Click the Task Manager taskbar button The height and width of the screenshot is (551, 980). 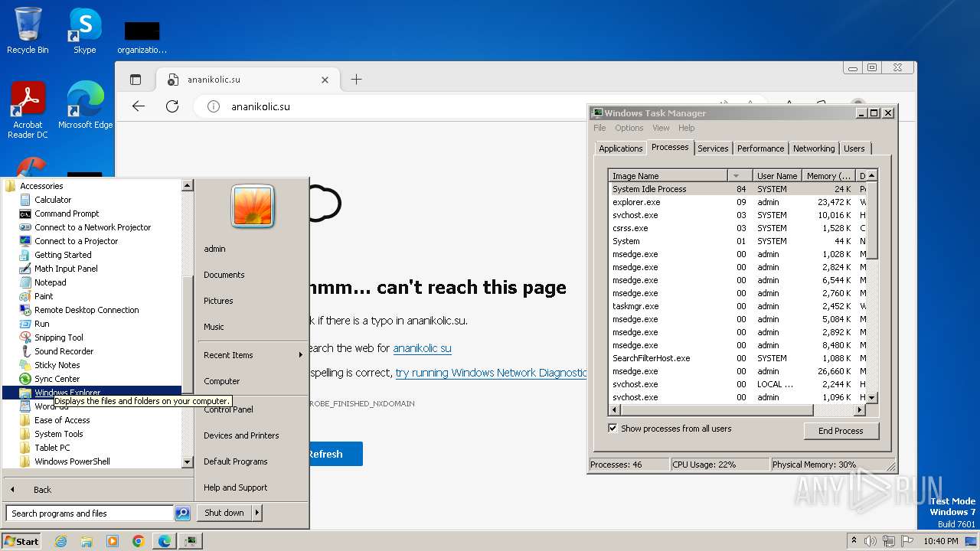pos(190,541)
